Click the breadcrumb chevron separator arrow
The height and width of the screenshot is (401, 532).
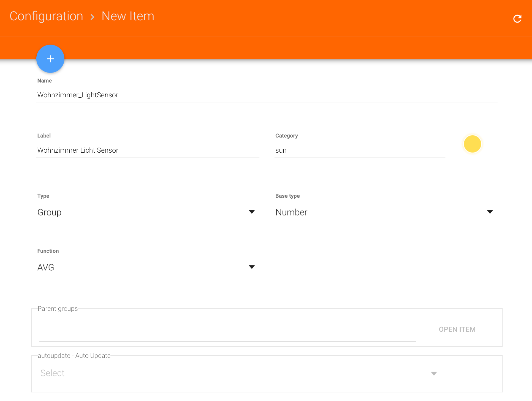(x=93, y=17)
